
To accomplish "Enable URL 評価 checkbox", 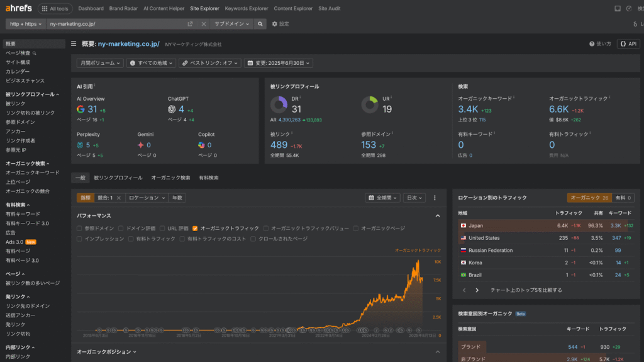I will (162, 229).
